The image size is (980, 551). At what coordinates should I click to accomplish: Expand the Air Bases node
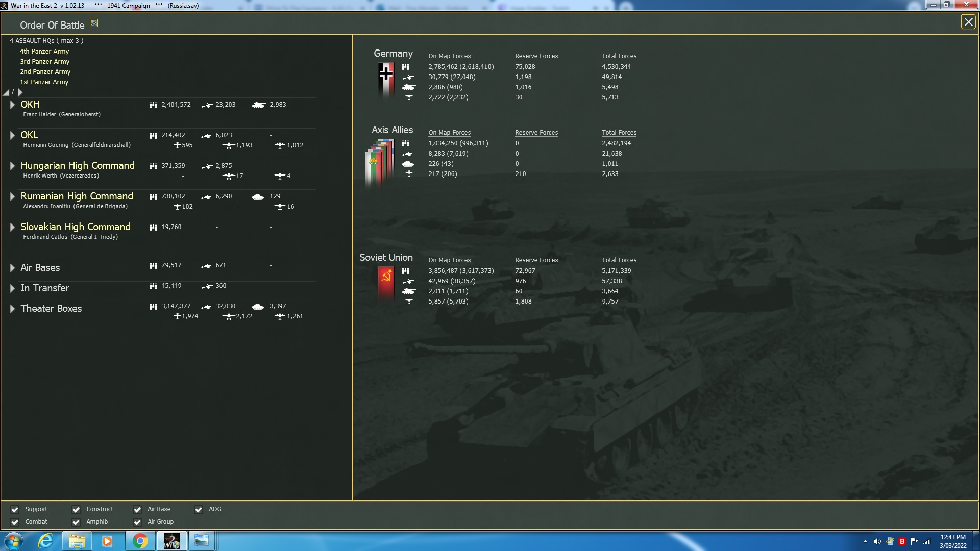[x=12, y=268]
